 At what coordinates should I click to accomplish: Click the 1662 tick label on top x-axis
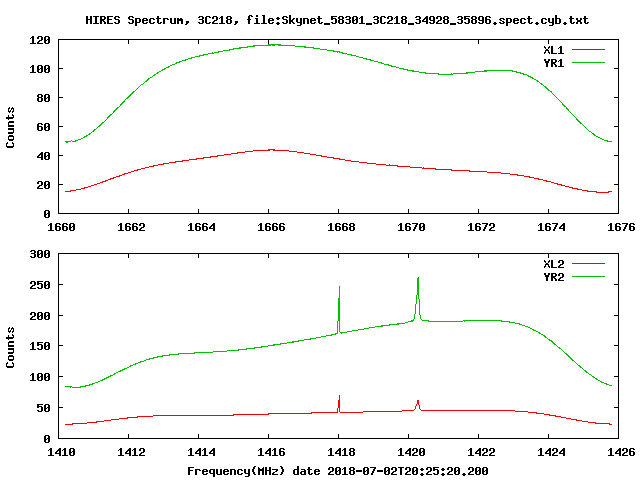[x=131, y=227]
